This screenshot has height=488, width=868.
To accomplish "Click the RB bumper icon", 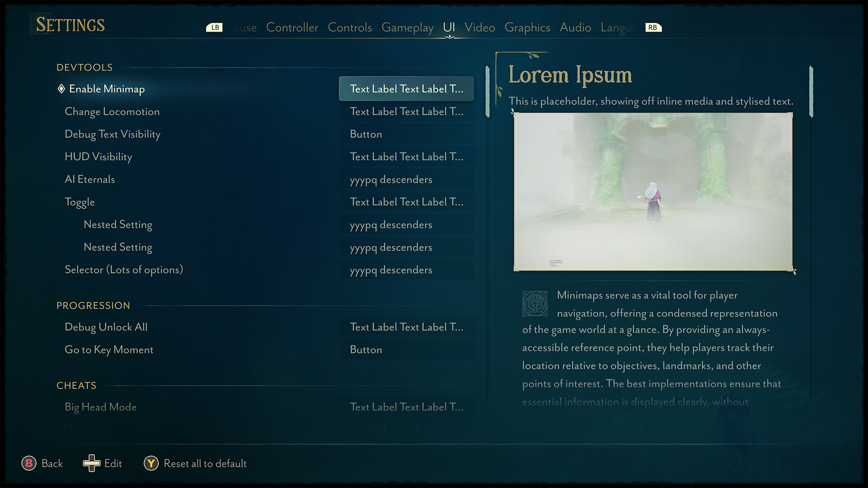I will point(653,28).
